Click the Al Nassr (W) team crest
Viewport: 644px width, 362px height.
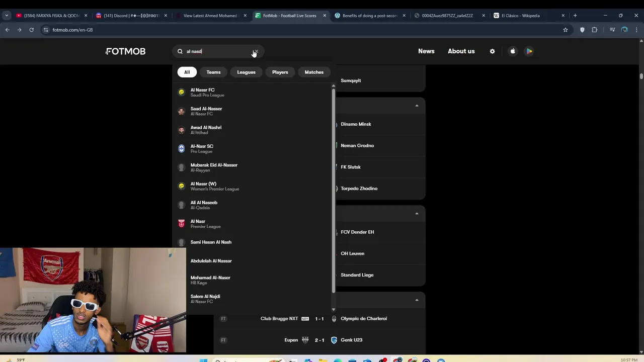(182, 186)
